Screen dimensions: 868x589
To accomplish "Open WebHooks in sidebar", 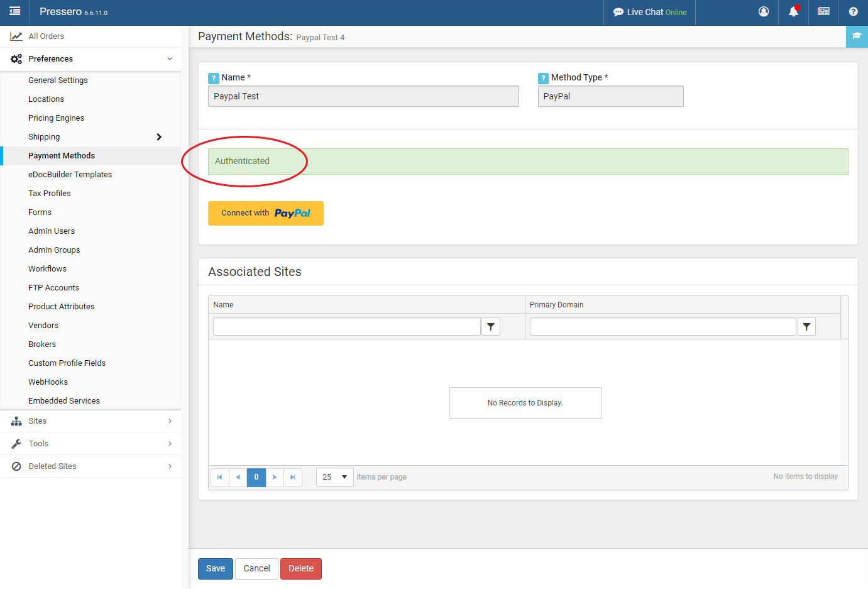I will [x=48, y=382].
